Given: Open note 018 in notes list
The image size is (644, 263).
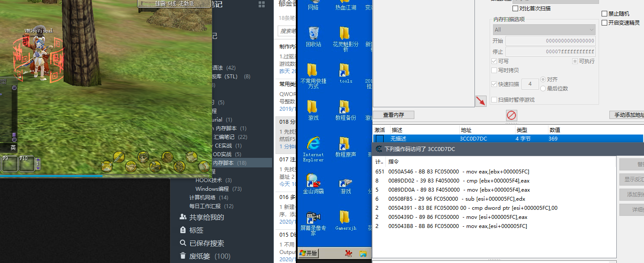Looking at the screenshot, I should (x=286, y=135).
